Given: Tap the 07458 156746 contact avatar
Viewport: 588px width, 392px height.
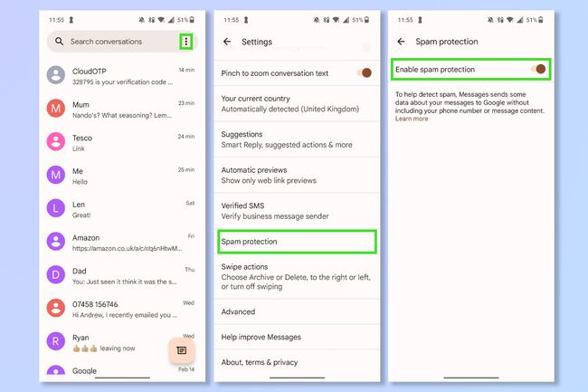Looking at the screenshot, I should pos(56,308).
